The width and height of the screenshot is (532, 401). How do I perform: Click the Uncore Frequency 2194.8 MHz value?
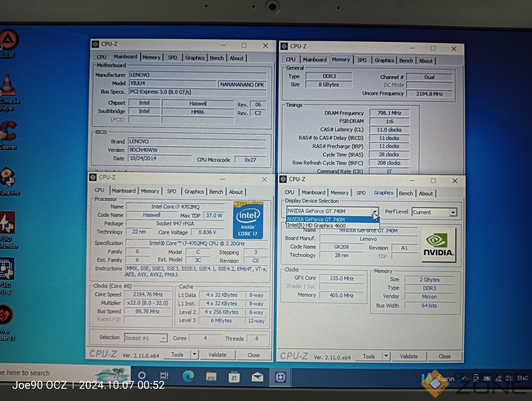coord(429,94)
